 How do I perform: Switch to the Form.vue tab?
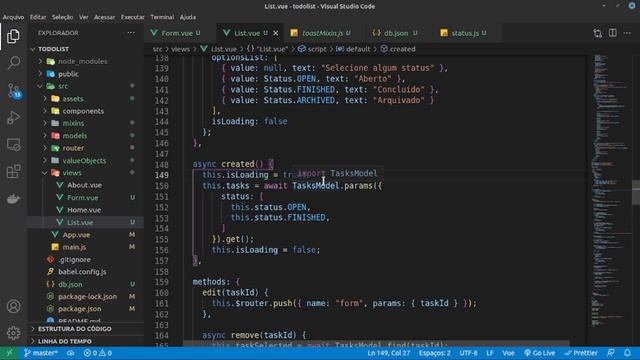(176, 33)
